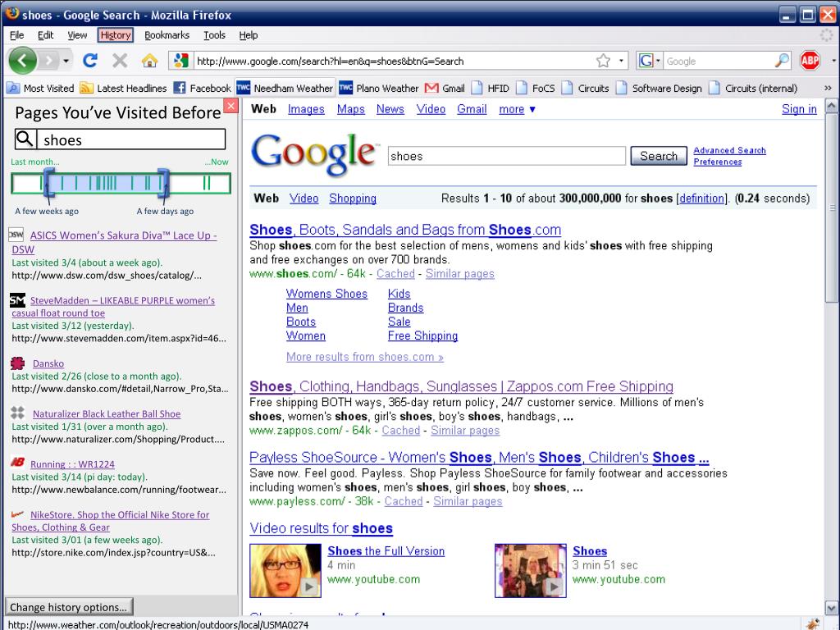The width and height of the screenshot is (840, 630).
Task: Click the Forward navigation arrow
Action: point(48,61)
